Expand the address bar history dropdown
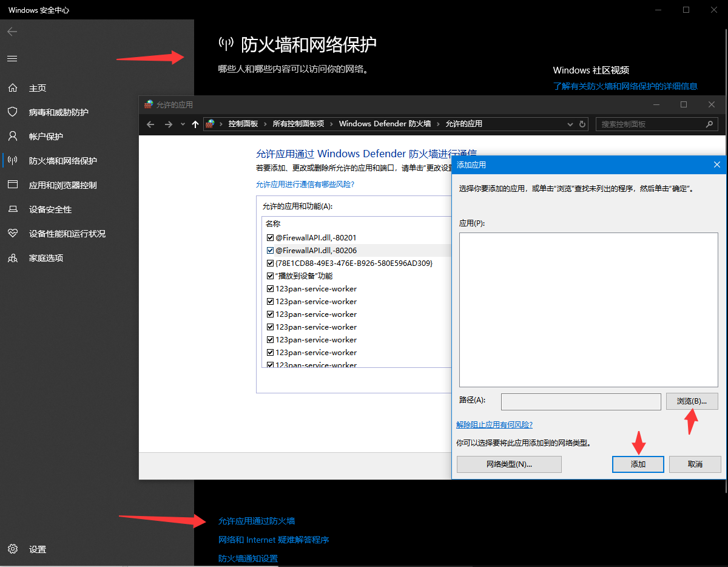This screenshot has height=567, width=728. (570, 124)
